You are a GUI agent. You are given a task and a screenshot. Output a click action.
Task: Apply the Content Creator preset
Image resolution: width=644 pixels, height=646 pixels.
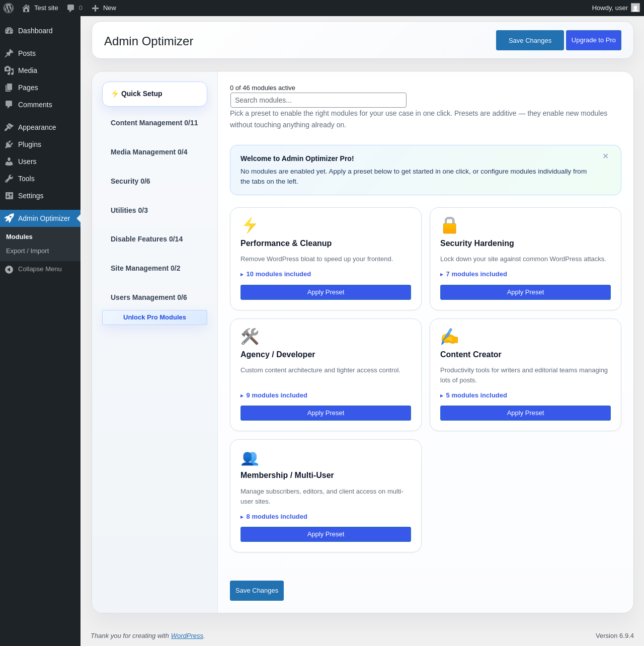coord(525,413)
